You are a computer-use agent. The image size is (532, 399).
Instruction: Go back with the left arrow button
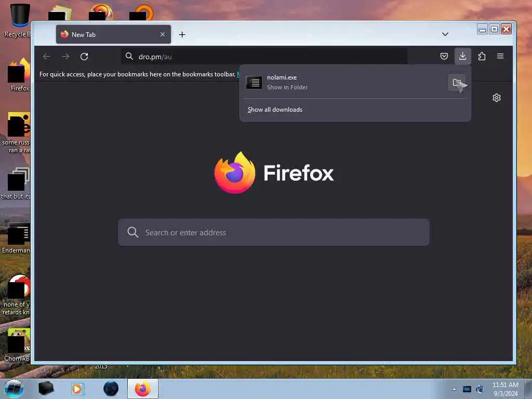(47, 56)
